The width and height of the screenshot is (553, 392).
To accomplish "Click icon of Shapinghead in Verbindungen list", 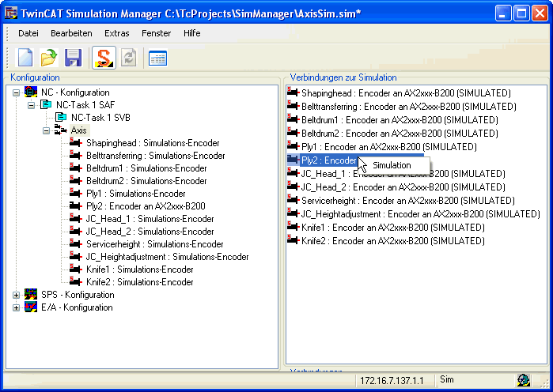I will click(x=293, y=92).
